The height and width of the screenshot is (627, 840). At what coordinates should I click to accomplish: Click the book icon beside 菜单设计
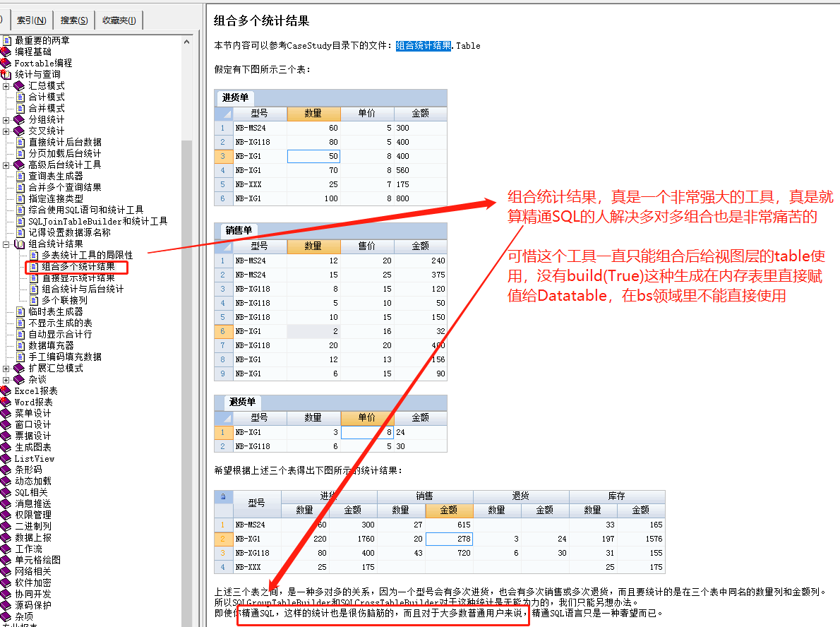tap(6, 413)
